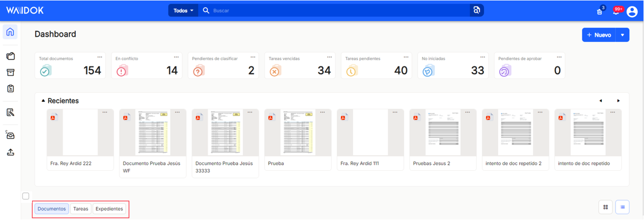Click the 'intento de doc repetido' title
This screenshot has height=223, width=644.
pyautogui.click(x=583, y=163)
